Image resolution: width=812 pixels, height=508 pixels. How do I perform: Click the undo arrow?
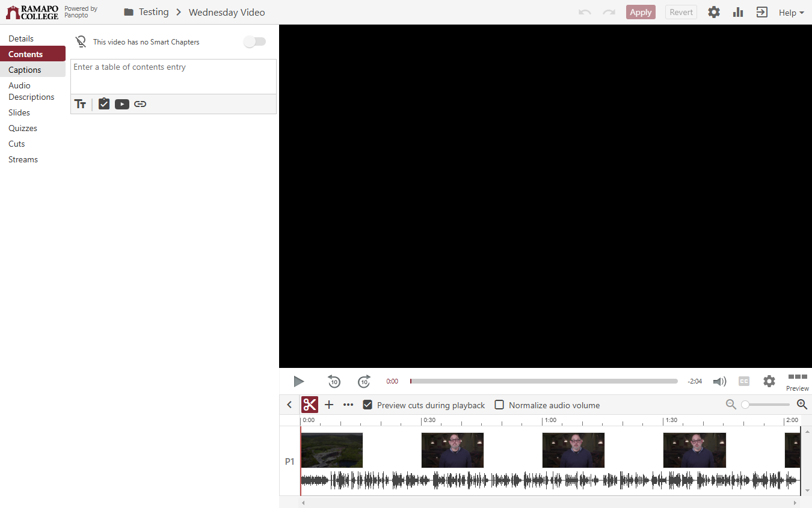[x=585, y=12]
